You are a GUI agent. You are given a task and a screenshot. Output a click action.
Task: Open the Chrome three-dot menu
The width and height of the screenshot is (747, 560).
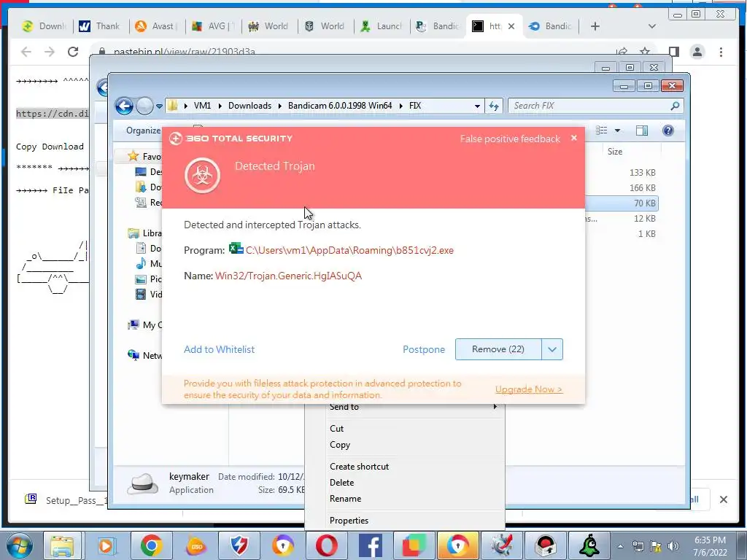[x=721, y=52]
